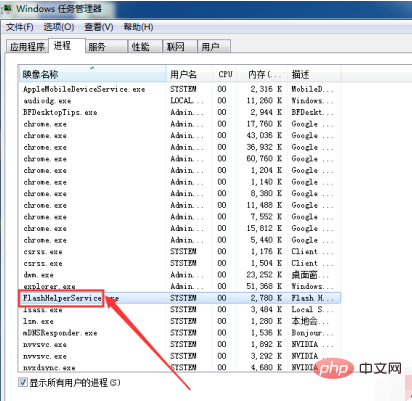Select the explorer.exe process row

point(179,286)
